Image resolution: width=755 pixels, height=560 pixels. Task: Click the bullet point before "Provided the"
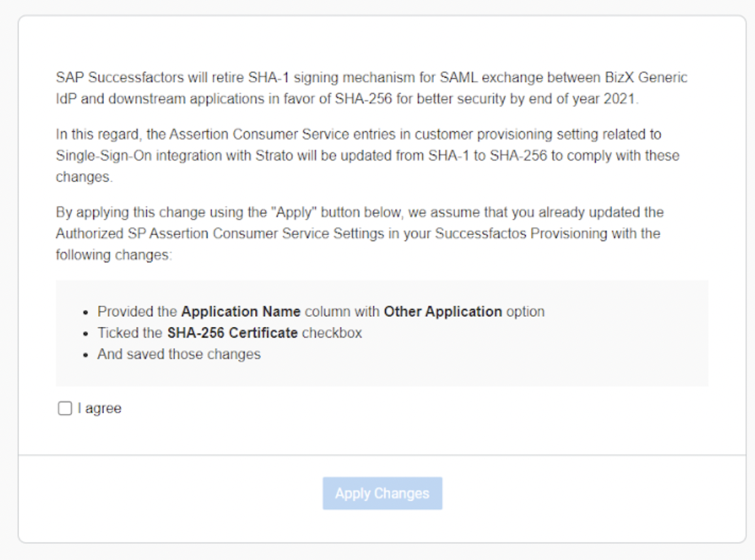coord(86,313)
